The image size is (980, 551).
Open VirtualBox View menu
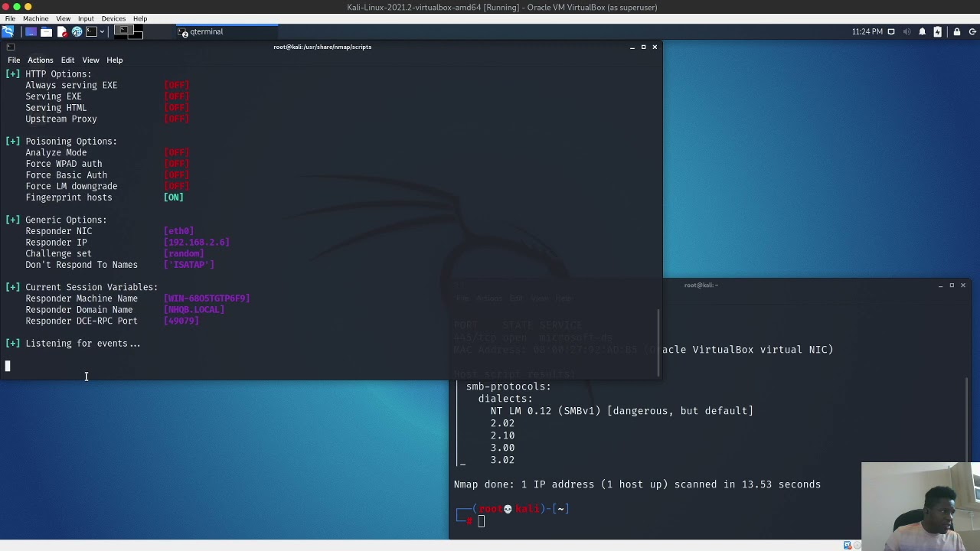(x=64, y=18)
